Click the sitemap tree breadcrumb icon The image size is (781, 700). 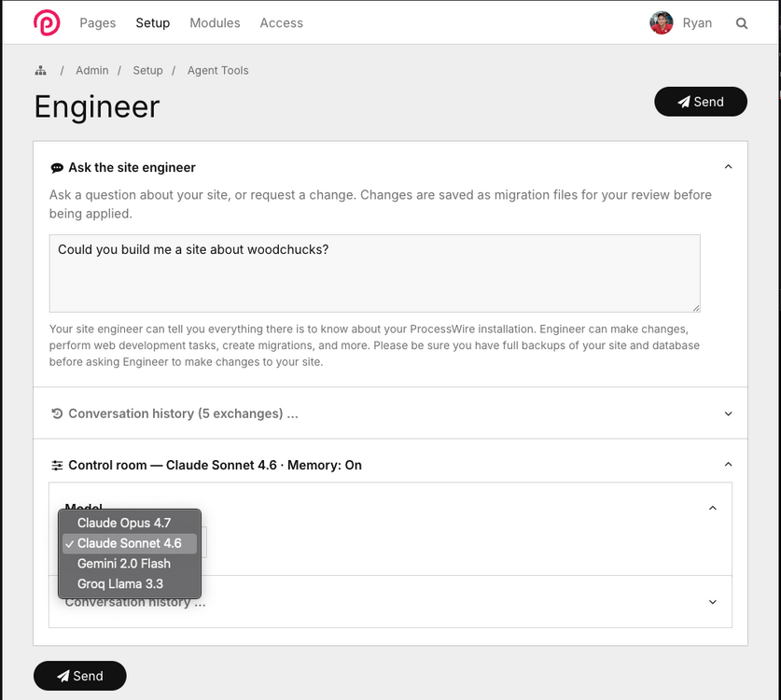[41, 71]
